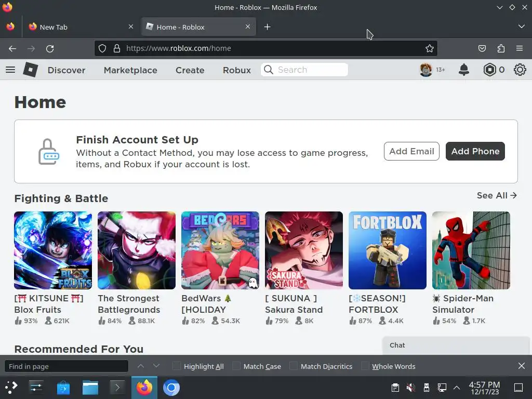Open the Spider-Man Simulator thumbnail

click(x=471, y=250)
